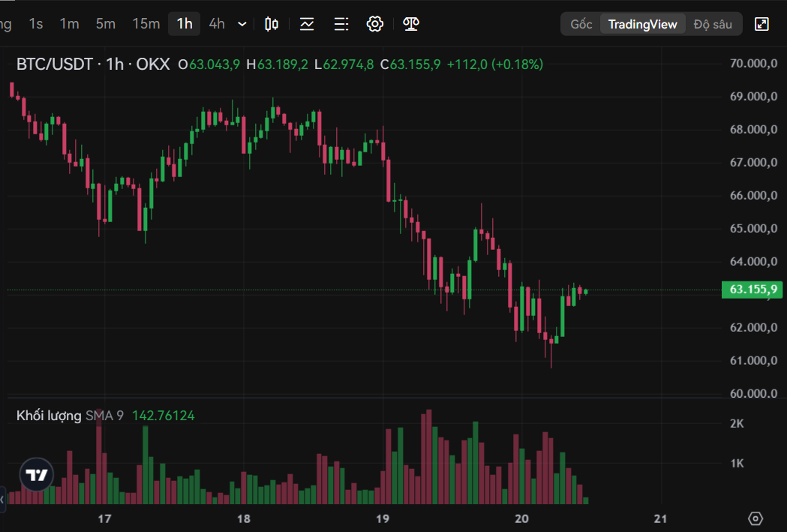The height and width of the screenshot is (532, 787).
Task: Click the high price value H63.189,2
Action: pos(277,65)
